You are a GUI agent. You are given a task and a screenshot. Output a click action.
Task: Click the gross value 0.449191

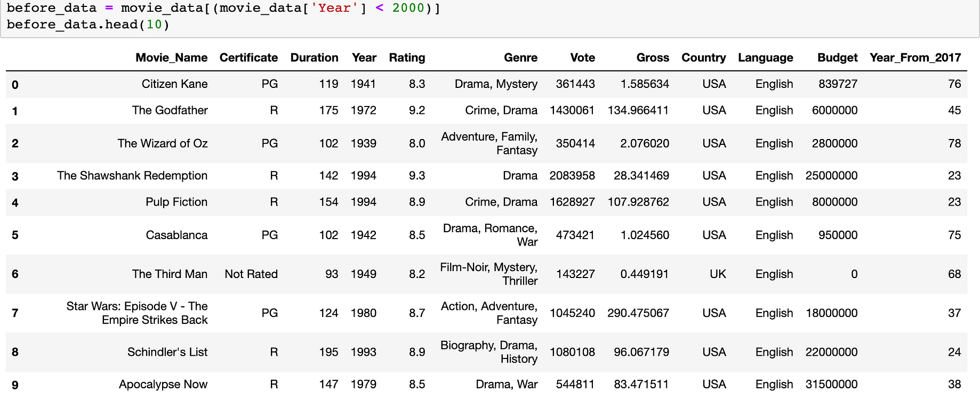tap(645, 274)
